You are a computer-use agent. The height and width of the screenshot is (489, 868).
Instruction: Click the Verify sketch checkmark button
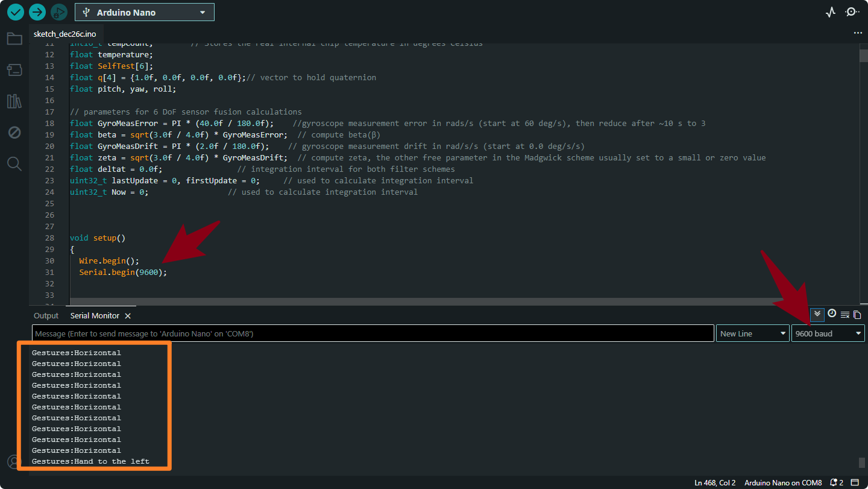pos(16,12)
